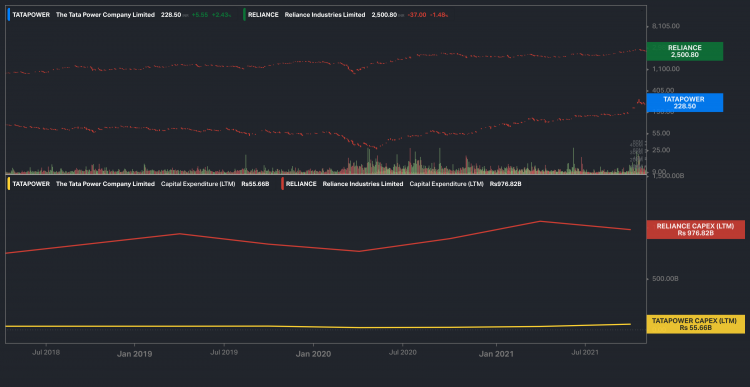The height and width of the screenshot is (387, 750).
Task: Click the blue TATAPOWER color marker in the price legend
Action: click(9, 15)
